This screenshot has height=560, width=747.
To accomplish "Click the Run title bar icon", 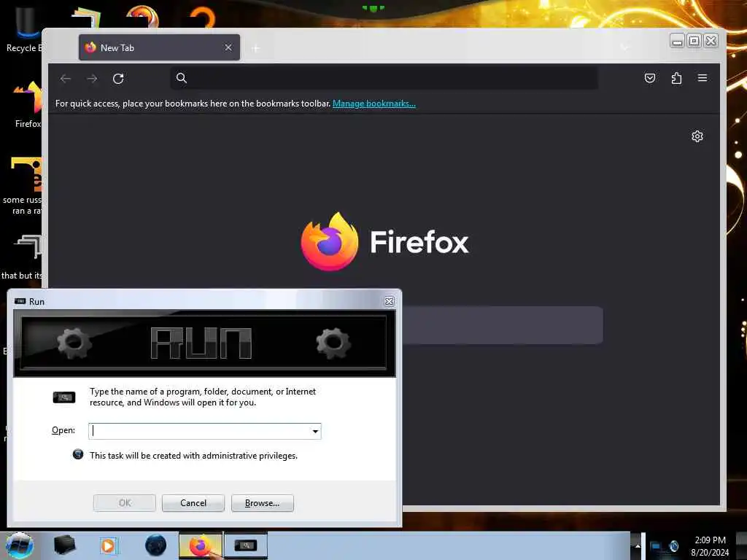I will click(20, 301).
